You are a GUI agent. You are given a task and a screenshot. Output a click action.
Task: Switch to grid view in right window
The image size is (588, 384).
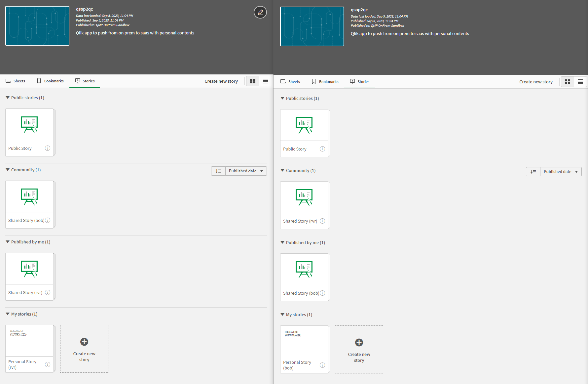click(x=568, y=82)
